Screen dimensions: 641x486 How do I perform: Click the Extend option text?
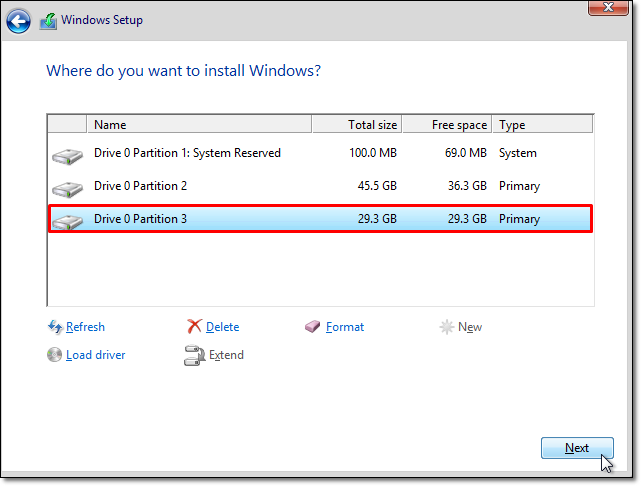point(226,355)
